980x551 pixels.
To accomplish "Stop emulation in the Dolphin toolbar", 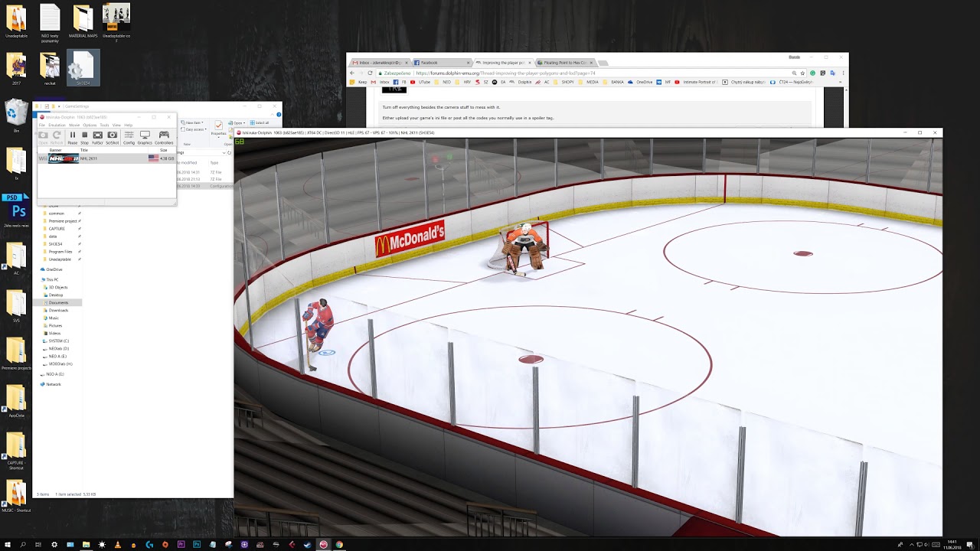I will coord(84,136).
